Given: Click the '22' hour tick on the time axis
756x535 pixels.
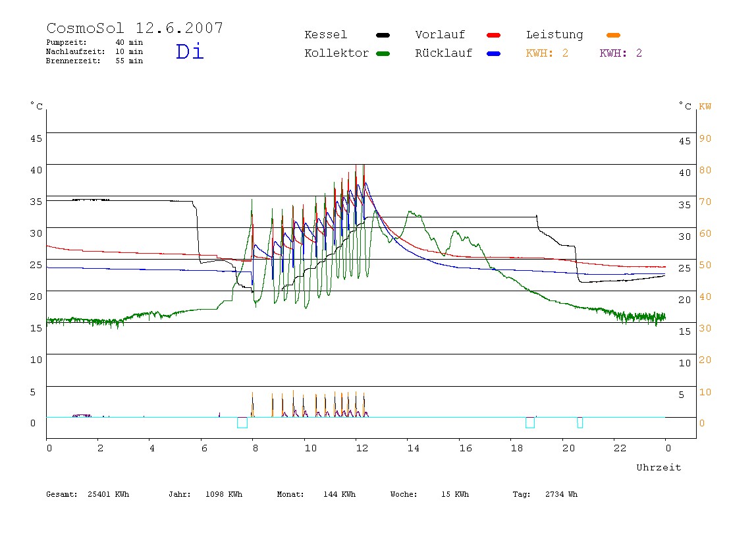Looking at the screenshot, I should point(620,448).
